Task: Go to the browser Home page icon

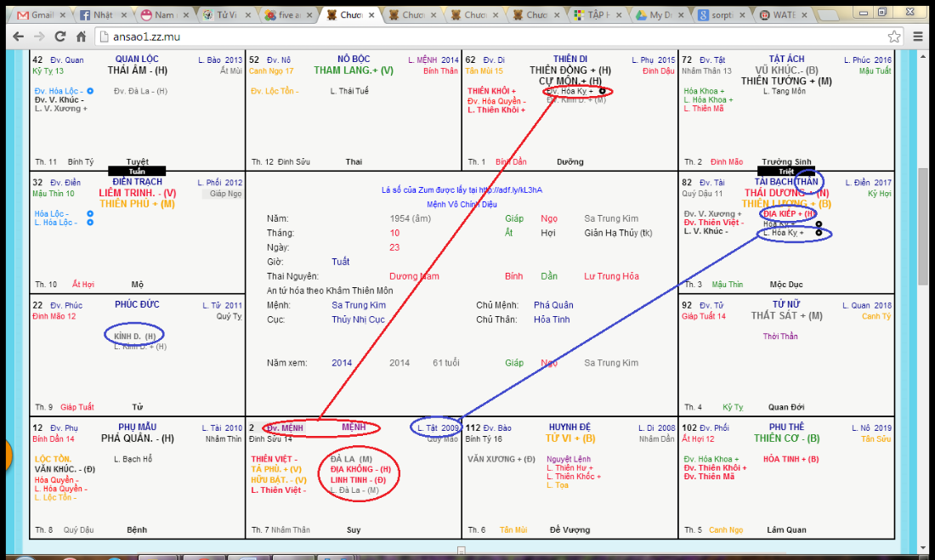Action: point(82,37)
